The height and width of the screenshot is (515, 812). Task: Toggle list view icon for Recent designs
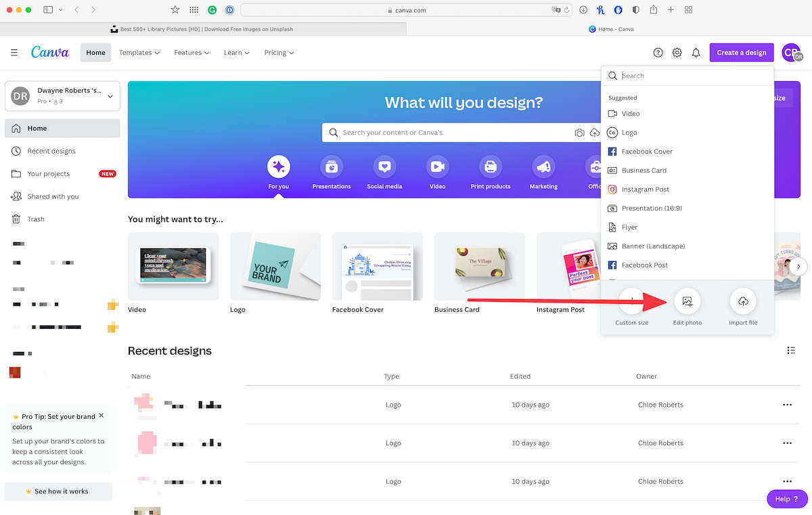[x=791, y=351]
